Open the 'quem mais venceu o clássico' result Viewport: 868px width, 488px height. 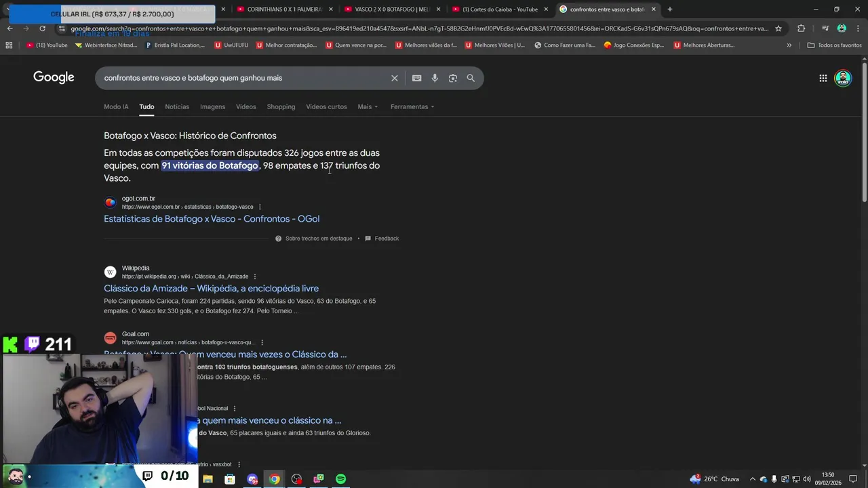tap(269, 420)
